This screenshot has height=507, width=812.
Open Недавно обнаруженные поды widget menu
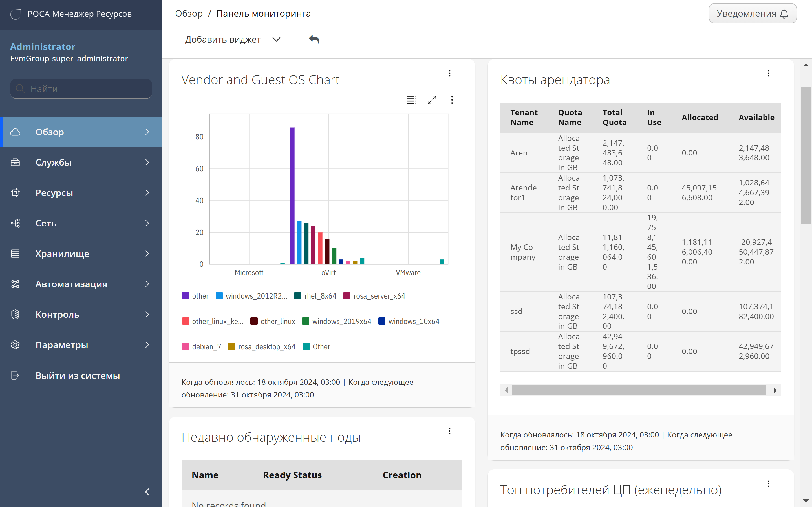pyautogui.click(x=449, y=431)
